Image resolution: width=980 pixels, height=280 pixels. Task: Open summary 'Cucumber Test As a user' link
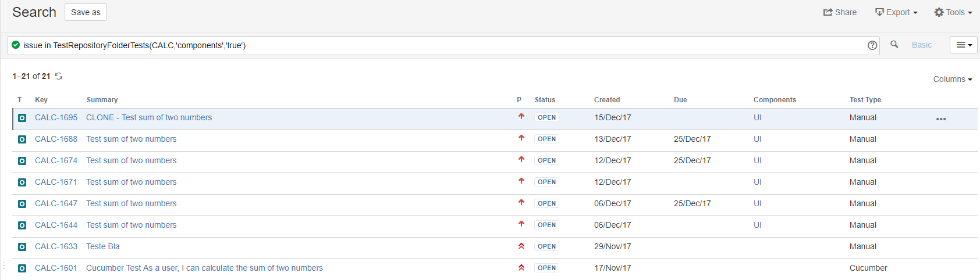(204, 268)
